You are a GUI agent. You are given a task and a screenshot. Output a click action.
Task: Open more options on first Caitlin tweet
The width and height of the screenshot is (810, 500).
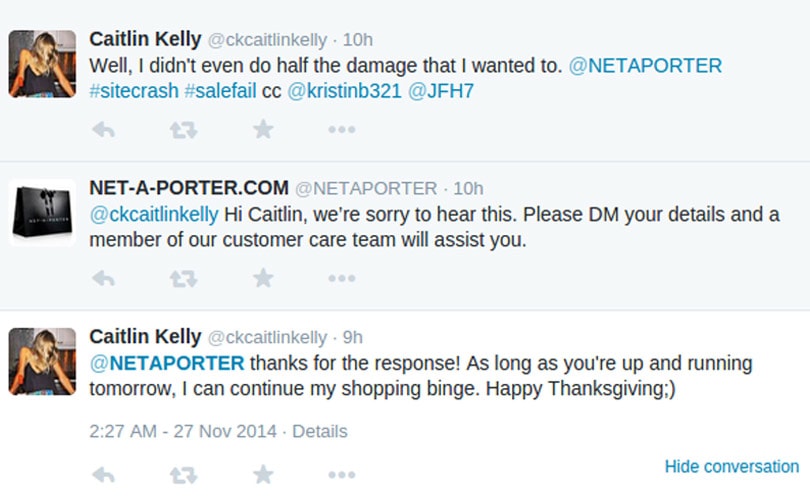[x=341, y=130]
